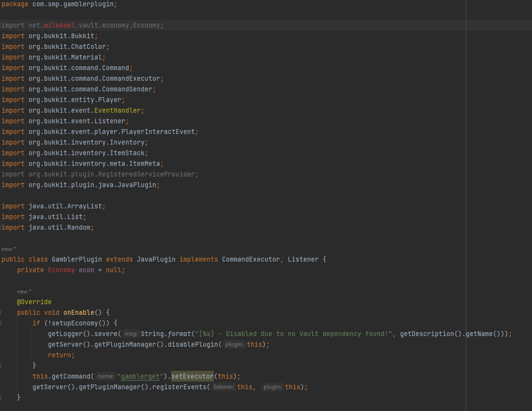Click the onEnable method name
Viewport: 532px width, 411px height.
click(79, 312)
